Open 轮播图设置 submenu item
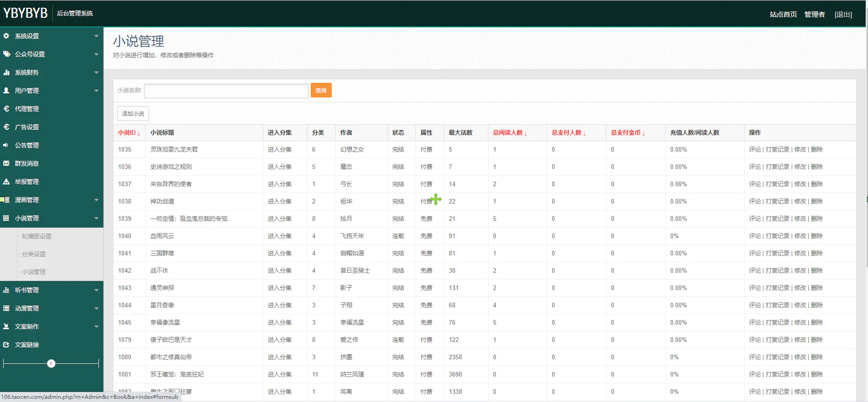 click(36, 236)
